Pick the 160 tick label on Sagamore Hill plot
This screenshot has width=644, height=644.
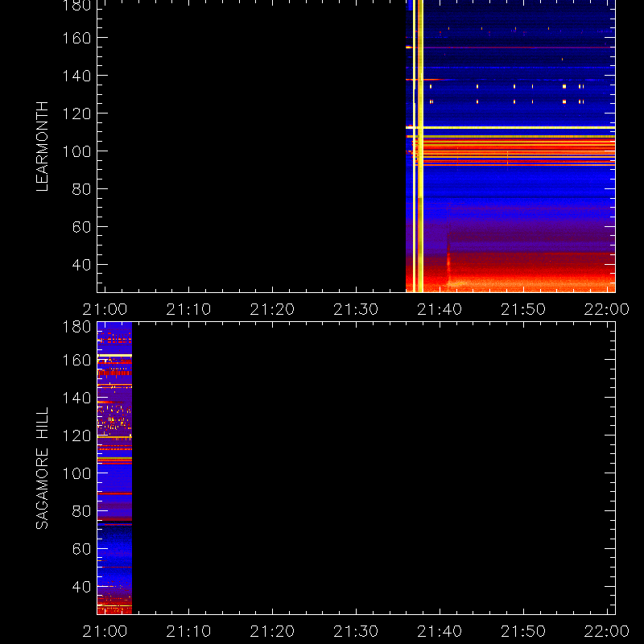point(76,360)
